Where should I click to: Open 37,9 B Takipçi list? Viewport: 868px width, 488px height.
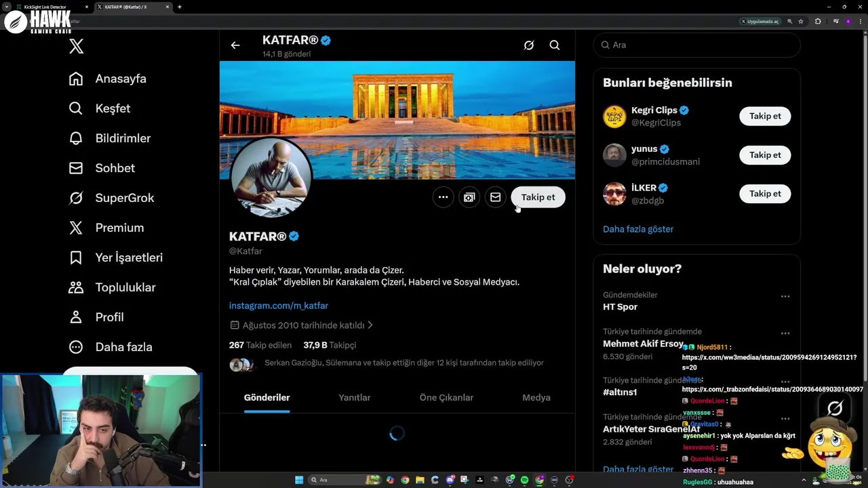(x=330, y=345)
